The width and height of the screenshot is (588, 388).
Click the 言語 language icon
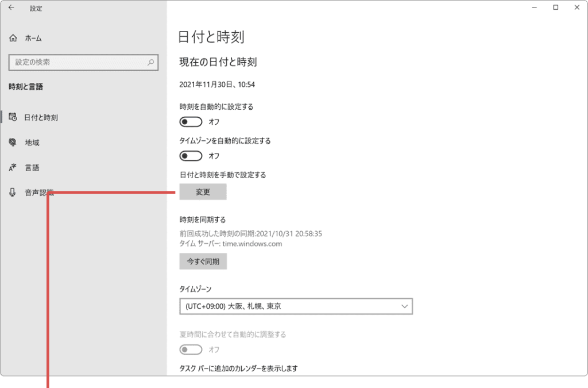[13, 168]
